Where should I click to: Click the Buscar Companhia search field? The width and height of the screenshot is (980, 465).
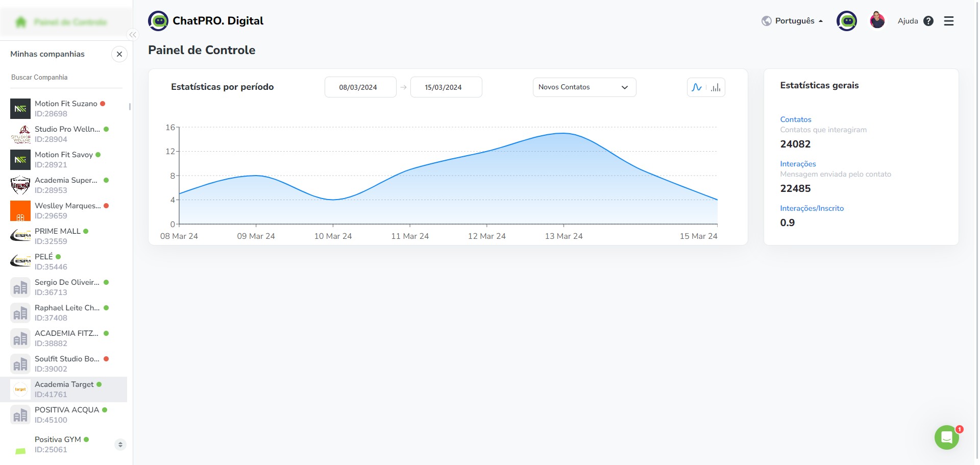pyautogui.click(x=66, y=78)
